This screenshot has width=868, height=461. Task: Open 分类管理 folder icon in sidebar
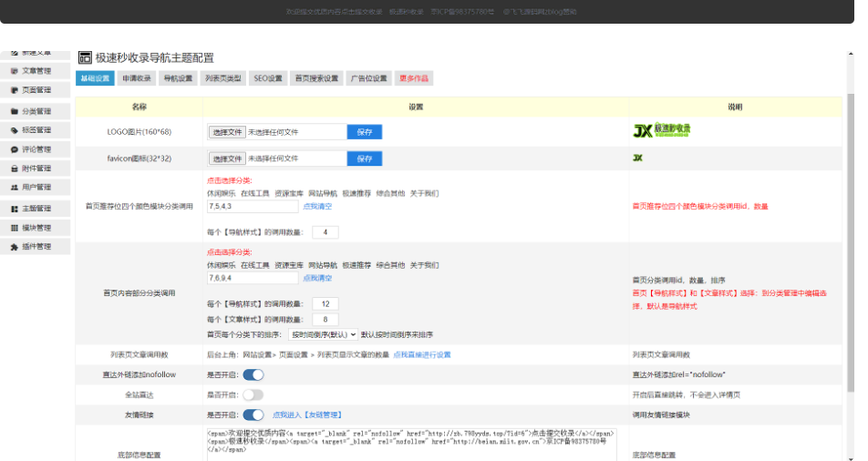15,111
